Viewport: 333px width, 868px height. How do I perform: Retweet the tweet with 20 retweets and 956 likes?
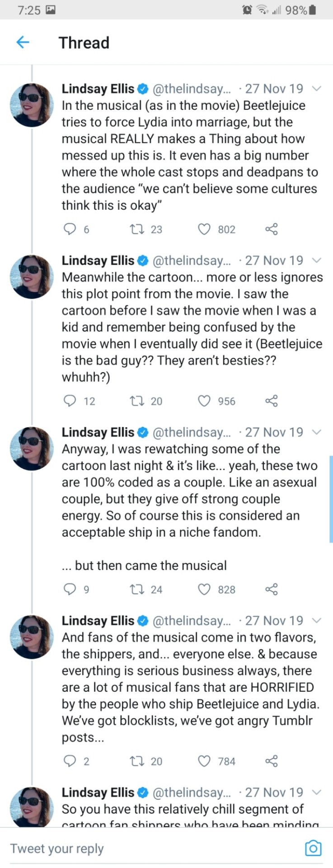click(x=136, y=401)
